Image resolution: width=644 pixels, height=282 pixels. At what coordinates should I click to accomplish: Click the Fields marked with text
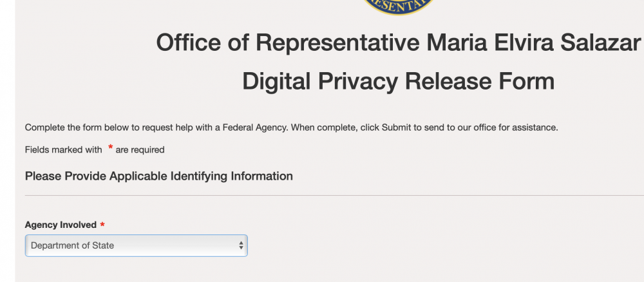[x=64, y=150]
